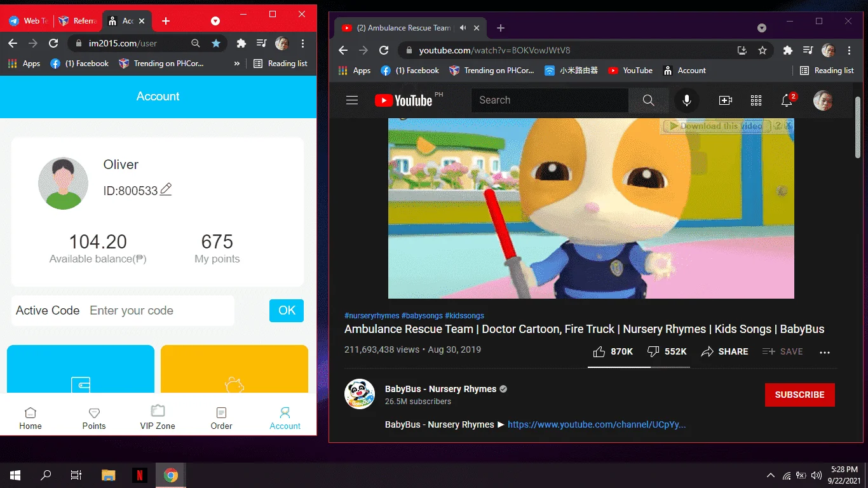Click the Enter your code input field

159,311
